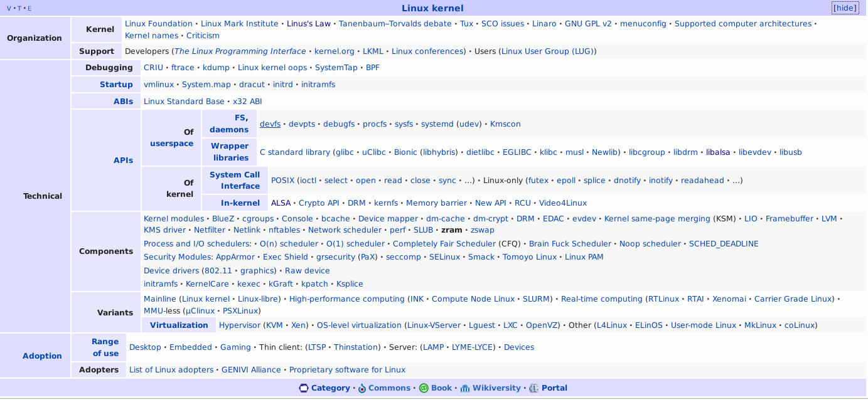The image size is (868, 400).
Task: Open the Category footer link
Action: coord(331,388)
